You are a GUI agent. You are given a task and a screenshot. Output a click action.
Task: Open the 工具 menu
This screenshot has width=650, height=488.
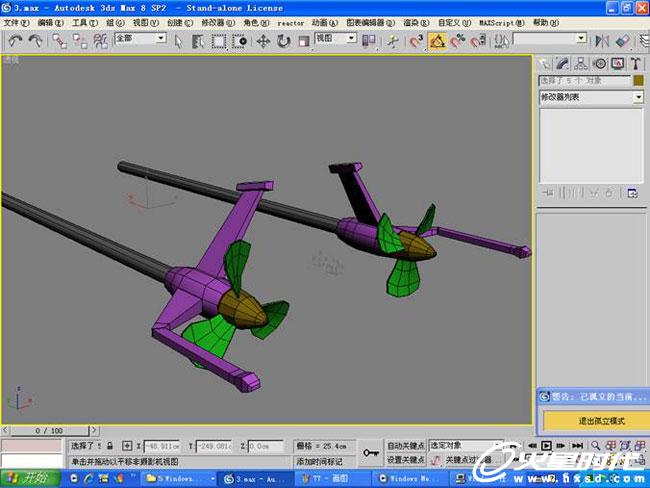[x=85, y=23]
